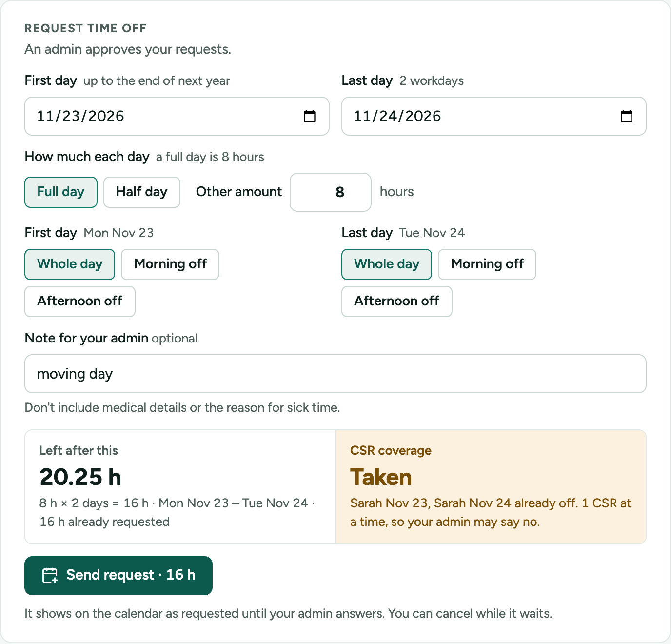Select the Half day option

[142, 192]
